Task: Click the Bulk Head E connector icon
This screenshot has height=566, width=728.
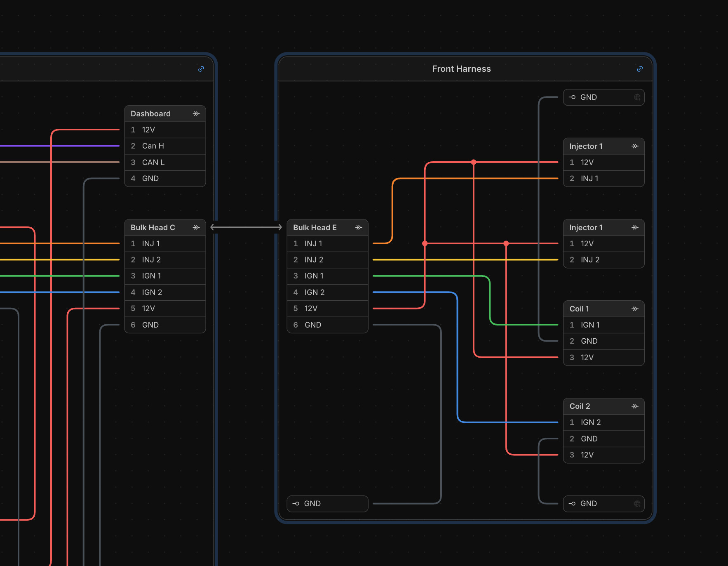Action: [x=359, y=227]
